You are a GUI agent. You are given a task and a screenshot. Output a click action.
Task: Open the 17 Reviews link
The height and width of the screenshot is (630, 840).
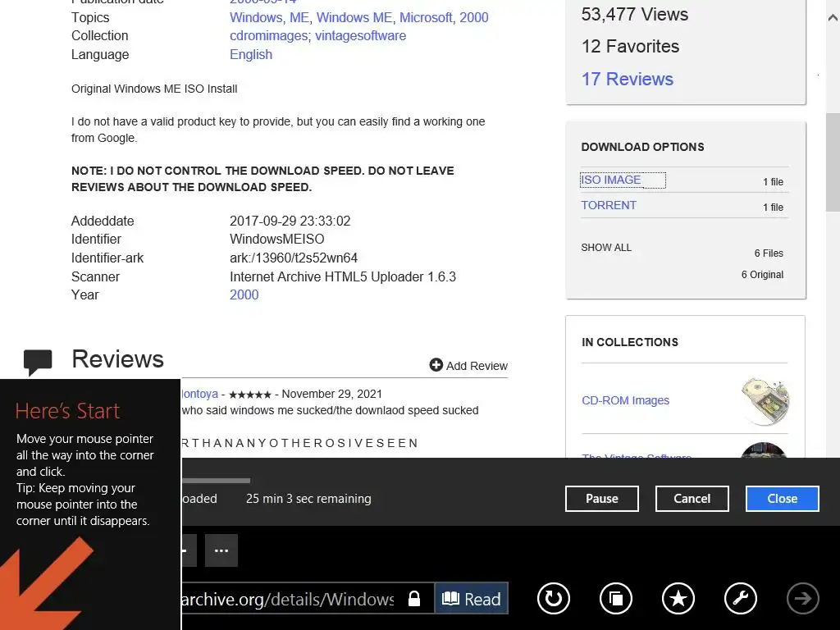[x=628, y=80]
